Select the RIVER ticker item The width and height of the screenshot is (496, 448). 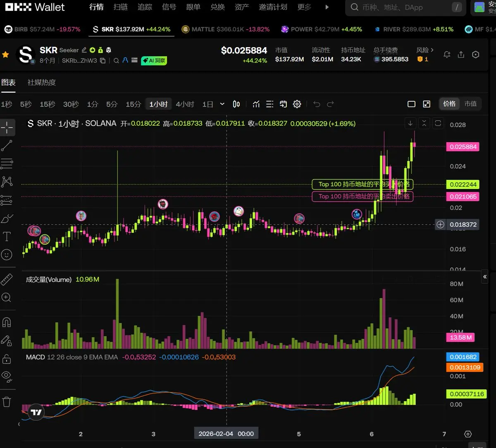tap(414, 29)
